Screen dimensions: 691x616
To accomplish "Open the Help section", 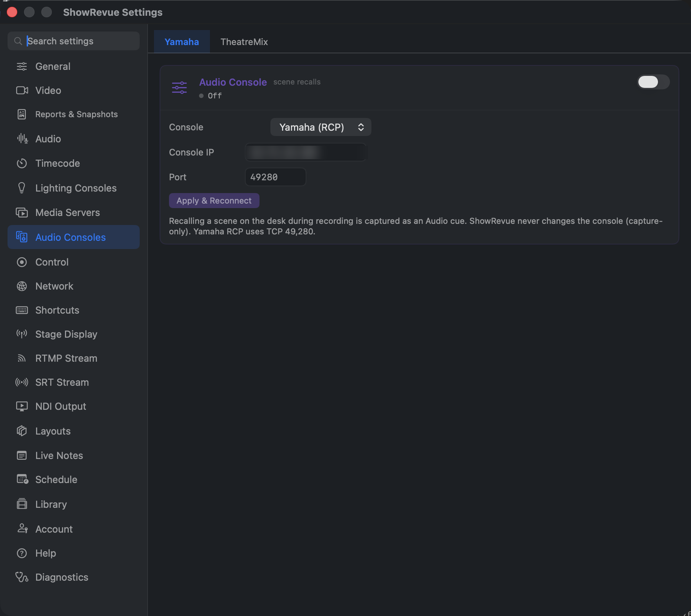I will tap(73, 553).
